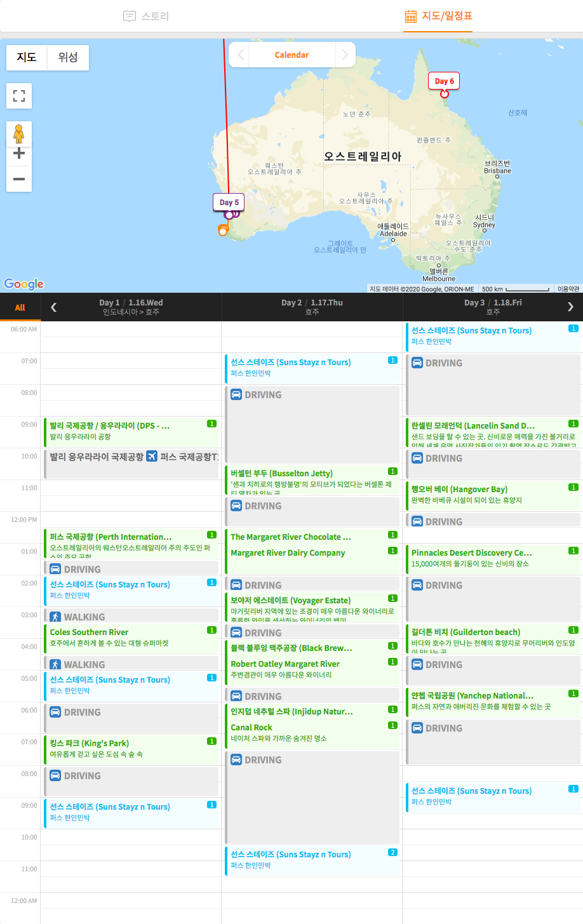Open fullscreen map view
This screenshot has height=924, width=583.
[19, 96]
